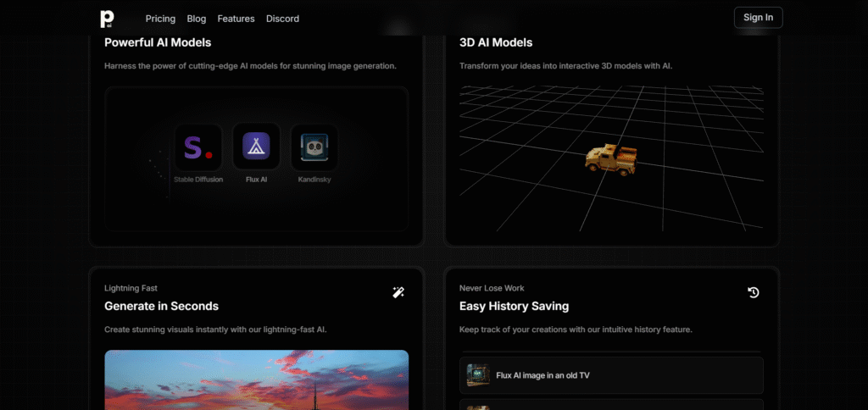Viewport: 868px width, 410px height.
Task: Select the Kandinsky model icon
Action: [314, 147]
